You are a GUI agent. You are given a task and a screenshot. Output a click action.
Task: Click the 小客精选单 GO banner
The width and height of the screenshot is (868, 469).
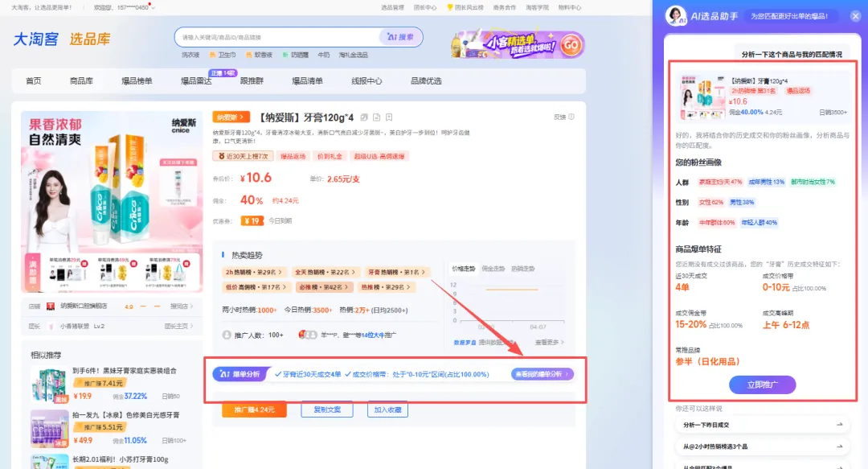(x=518, y=44)
